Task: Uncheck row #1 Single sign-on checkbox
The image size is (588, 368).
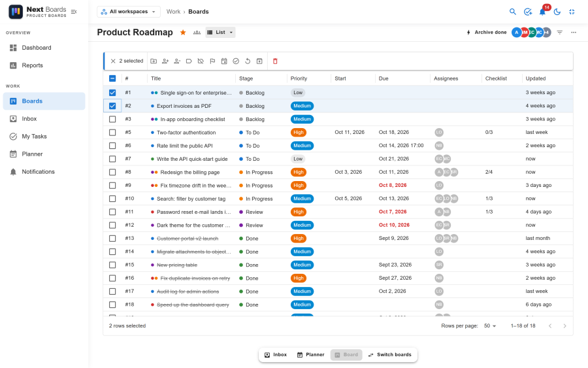Action: pos(112,93)
